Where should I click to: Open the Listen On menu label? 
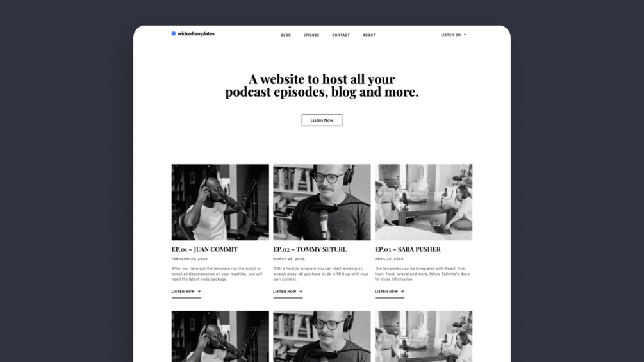(x=450, y=35)
